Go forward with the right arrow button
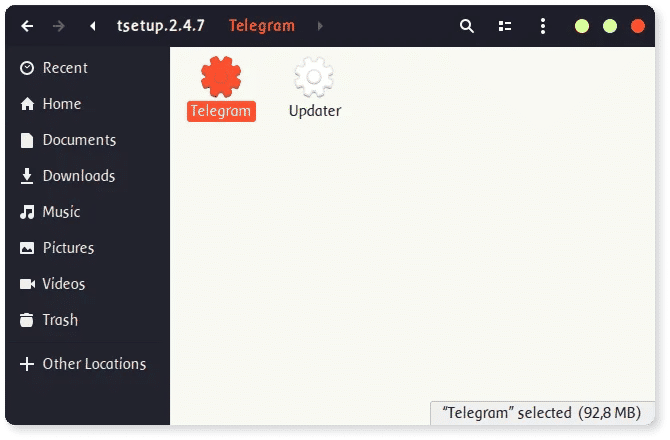The width and height of the screenshot is (670, 440). [59, 26]
